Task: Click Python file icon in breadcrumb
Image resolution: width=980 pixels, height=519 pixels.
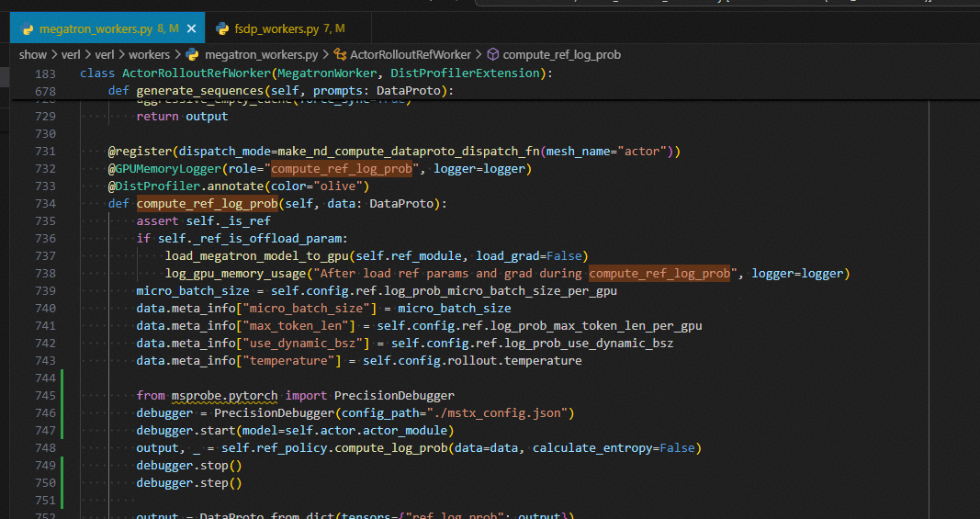Action: point(193,54)
